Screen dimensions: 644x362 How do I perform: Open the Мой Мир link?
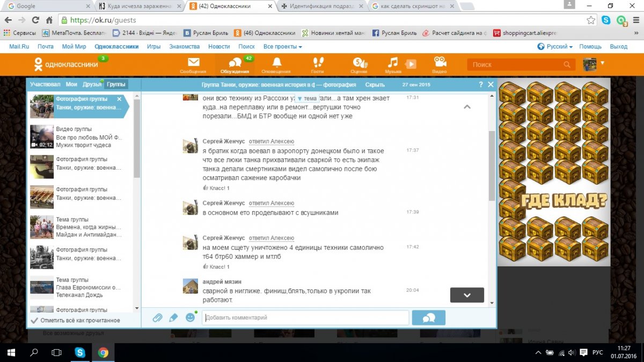point(74,47)
